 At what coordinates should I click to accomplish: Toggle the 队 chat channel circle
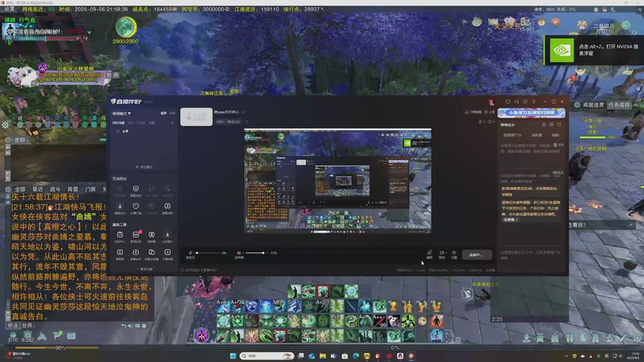(x=48, y=125)
